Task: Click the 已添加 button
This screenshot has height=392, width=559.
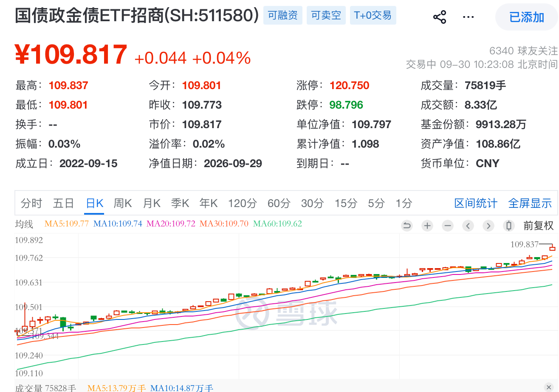Action: 527,17
